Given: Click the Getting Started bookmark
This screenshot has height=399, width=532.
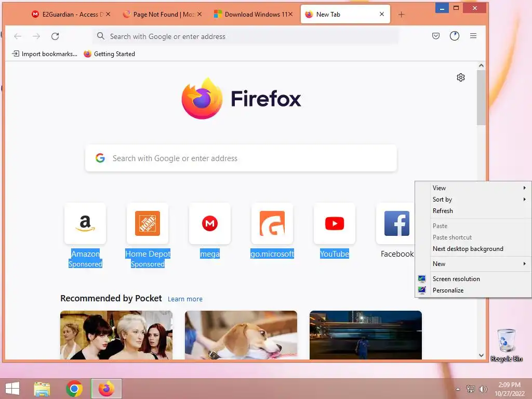Looking at the screenshot, I should point(109,54).
